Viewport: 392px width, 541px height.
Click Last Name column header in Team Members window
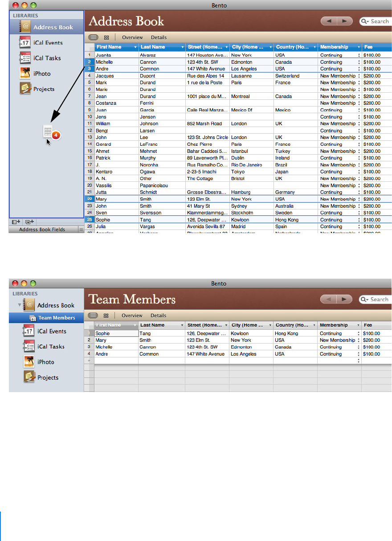click(161, 325)
